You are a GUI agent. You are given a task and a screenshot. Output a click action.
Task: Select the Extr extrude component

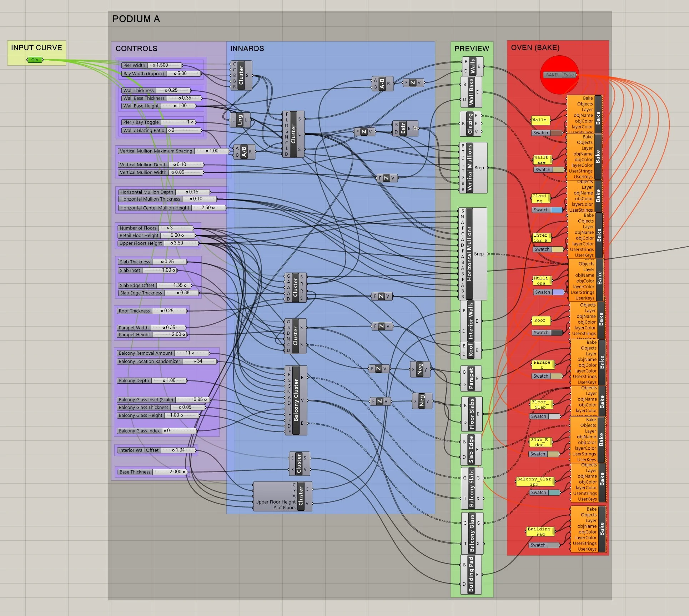(405, 128)
